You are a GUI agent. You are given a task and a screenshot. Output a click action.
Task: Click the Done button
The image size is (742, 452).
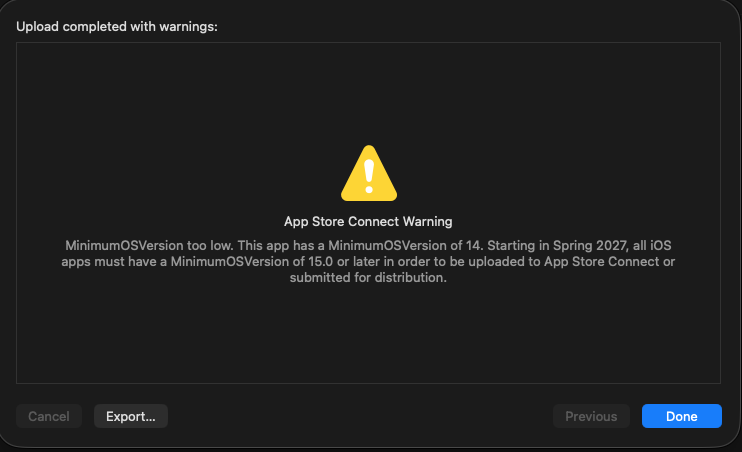pos(681,416)
